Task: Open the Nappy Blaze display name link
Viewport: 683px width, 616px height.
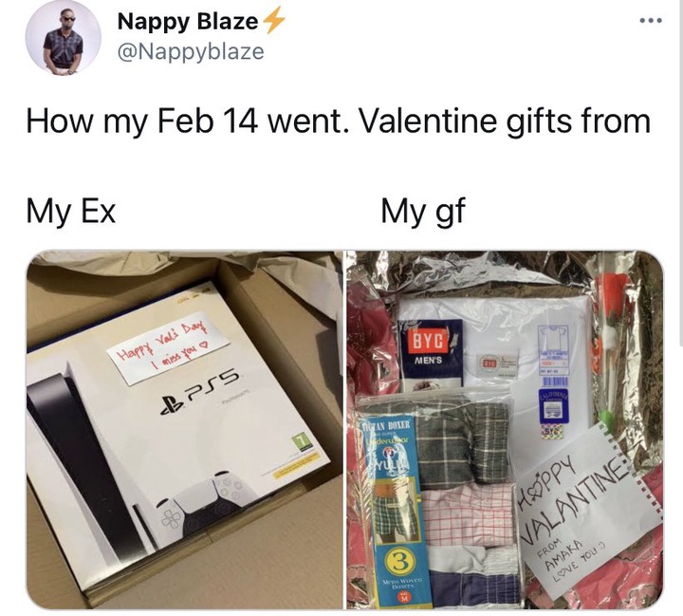Action: [187, 21]
